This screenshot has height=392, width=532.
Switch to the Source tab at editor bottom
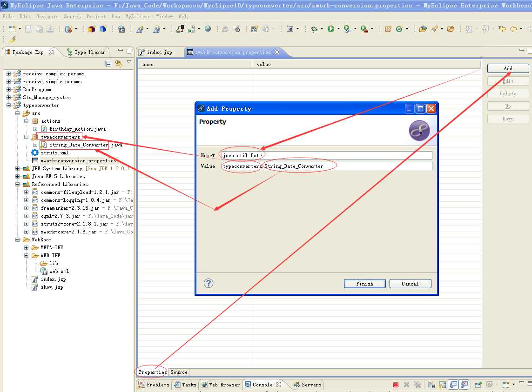[179, 372]
